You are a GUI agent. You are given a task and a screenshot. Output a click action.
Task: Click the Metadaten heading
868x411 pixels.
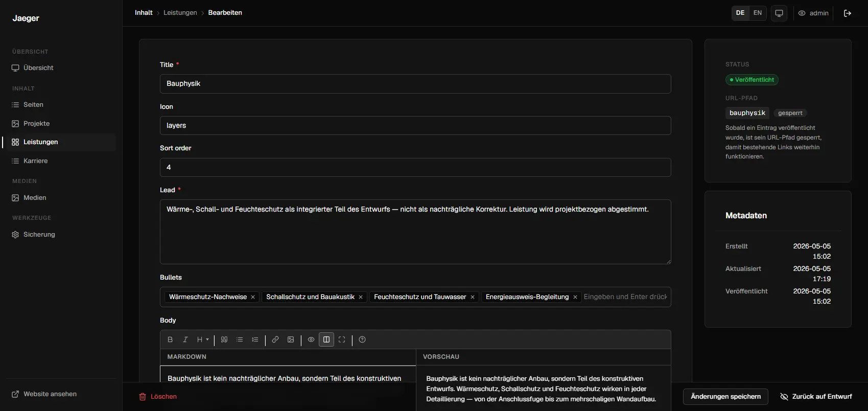pos(746,216)
